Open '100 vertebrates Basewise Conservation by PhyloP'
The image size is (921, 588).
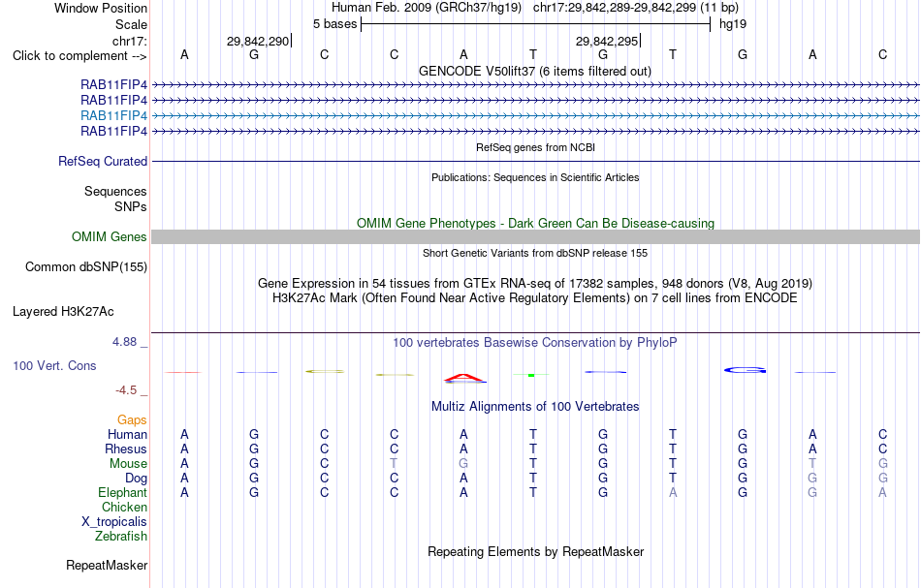tap(535, 342)
